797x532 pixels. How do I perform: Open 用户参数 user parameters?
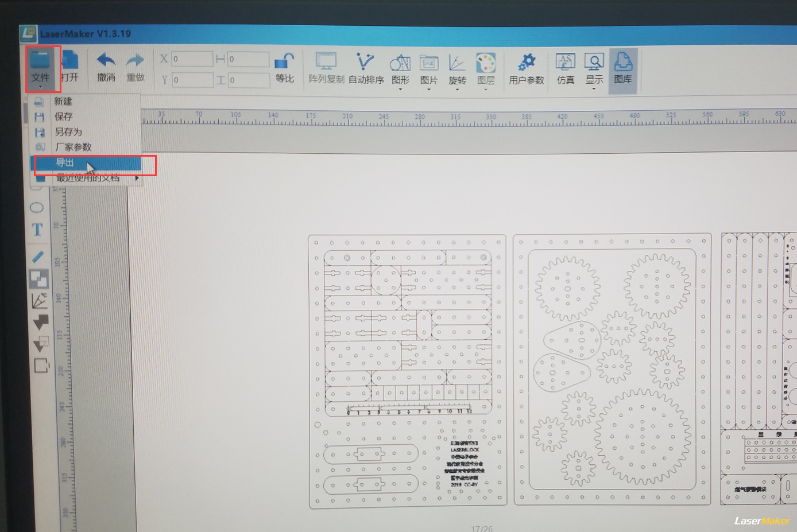pyautogui.click(x=526, y=69)
